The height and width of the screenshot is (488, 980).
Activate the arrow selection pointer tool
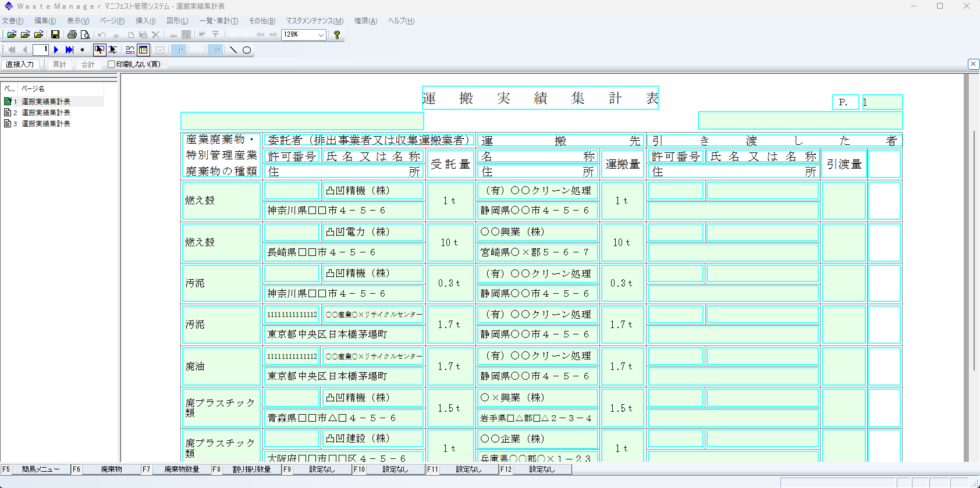click(x=100, y=50)
